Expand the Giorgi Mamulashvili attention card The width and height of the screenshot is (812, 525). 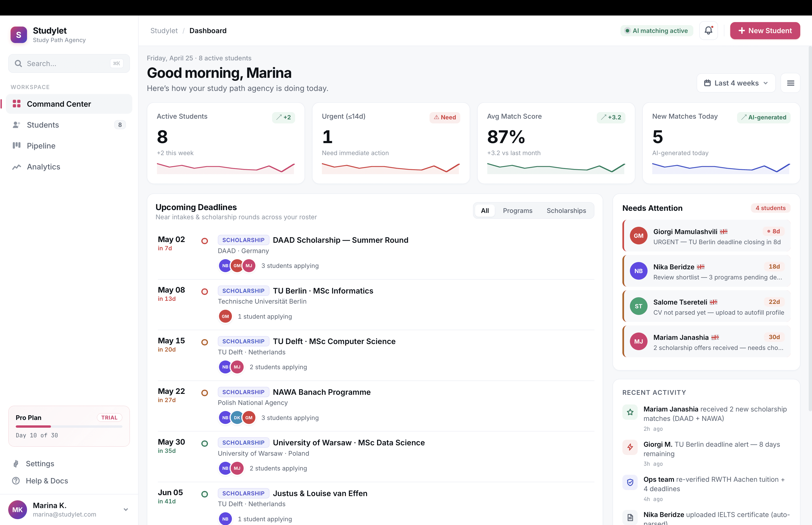pos(706,236)
